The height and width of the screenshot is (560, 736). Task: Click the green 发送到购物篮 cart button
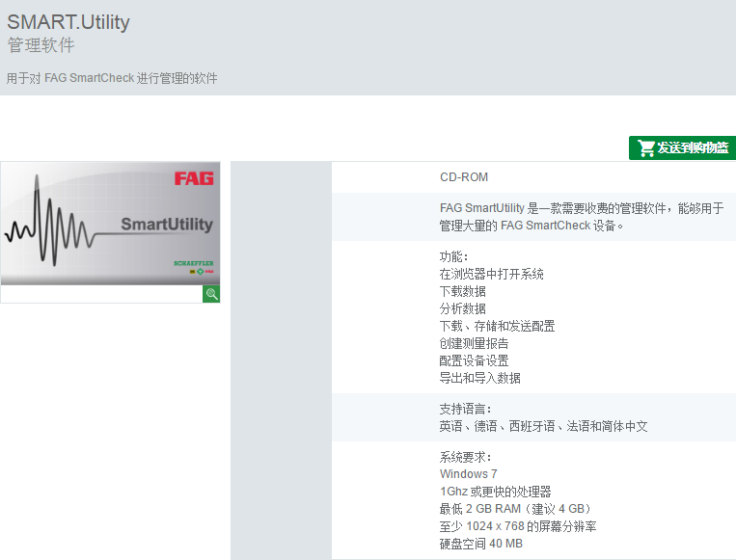tap(683, 148)
